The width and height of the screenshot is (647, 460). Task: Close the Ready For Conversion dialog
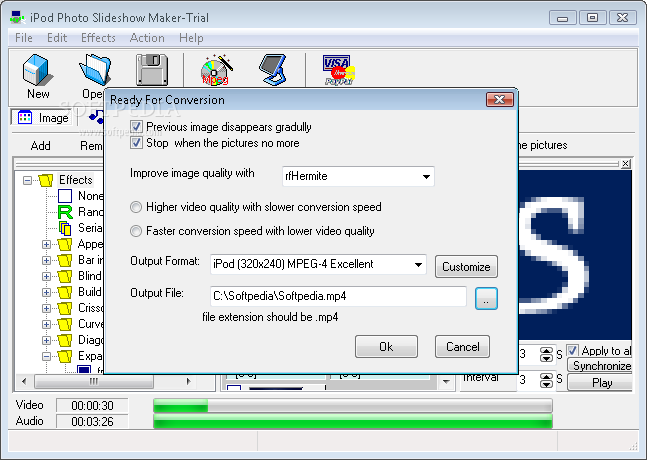click(500, 99)
